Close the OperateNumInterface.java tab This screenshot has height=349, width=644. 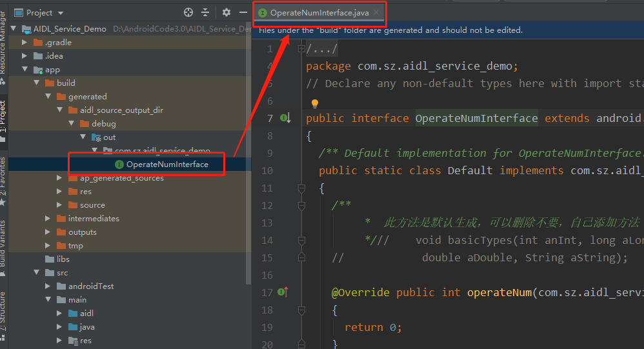pos(376,12)
